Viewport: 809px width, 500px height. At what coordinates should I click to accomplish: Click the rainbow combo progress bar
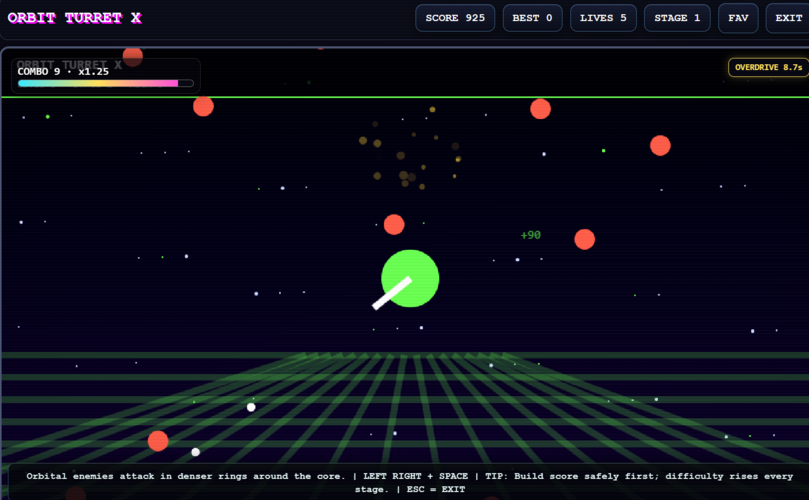click(105, 83)
